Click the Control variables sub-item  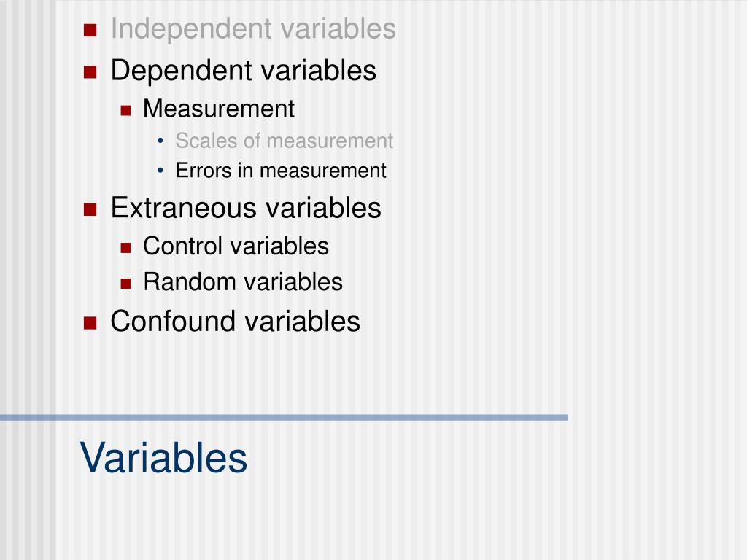[x=236, y=246]
